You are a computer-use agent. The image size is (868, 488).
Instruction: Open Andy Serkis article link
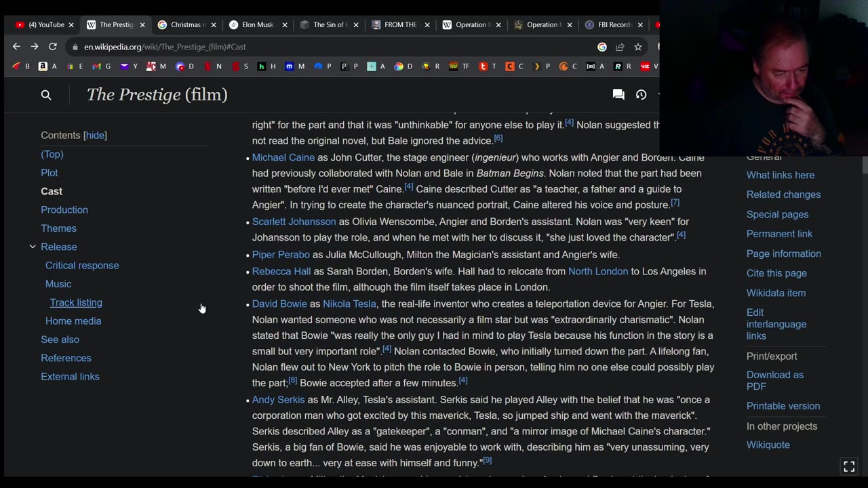[x=278, y=400]
